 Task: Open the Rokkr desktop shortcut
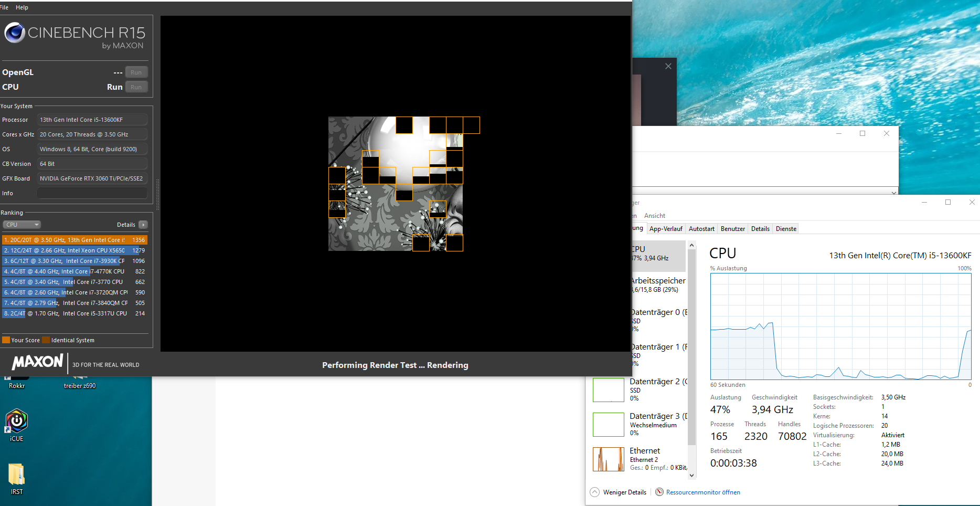17,383
